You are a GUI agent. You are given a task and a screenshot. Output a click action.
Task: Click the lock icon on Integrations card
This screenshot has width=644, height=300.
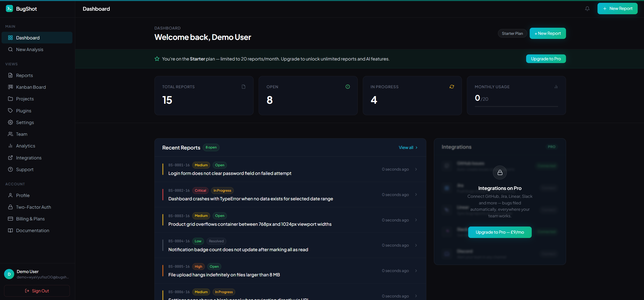500,173
